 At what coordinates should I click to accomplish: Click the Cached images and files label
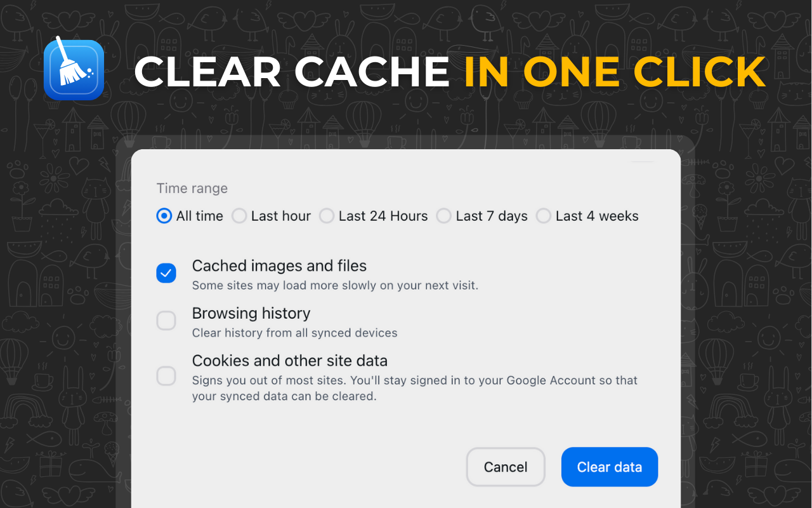[279, 265]
